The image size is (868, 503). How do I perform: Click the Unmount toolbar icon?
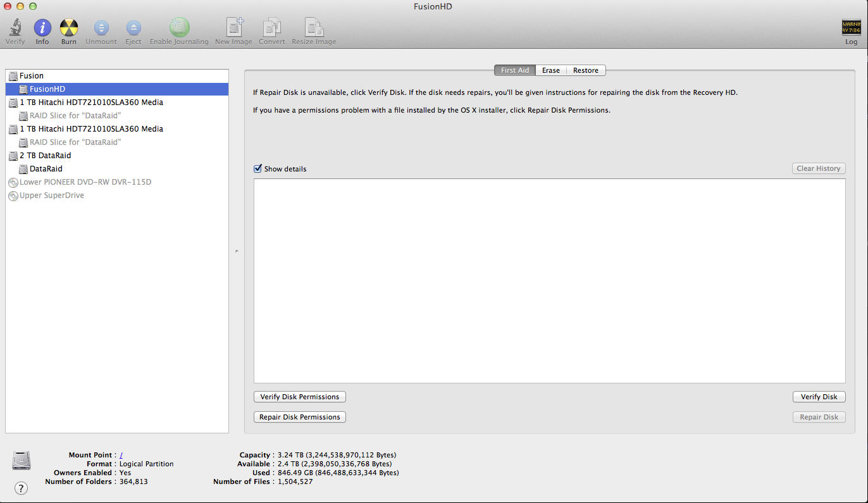[101, 28]
